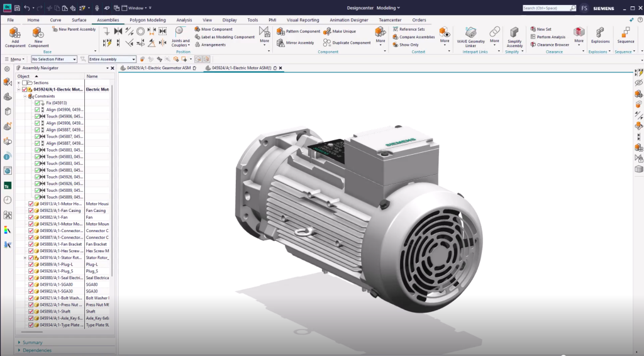The image size is (644, 356).
Task: Click the Undo arrow icon
Action: [26, 8]
